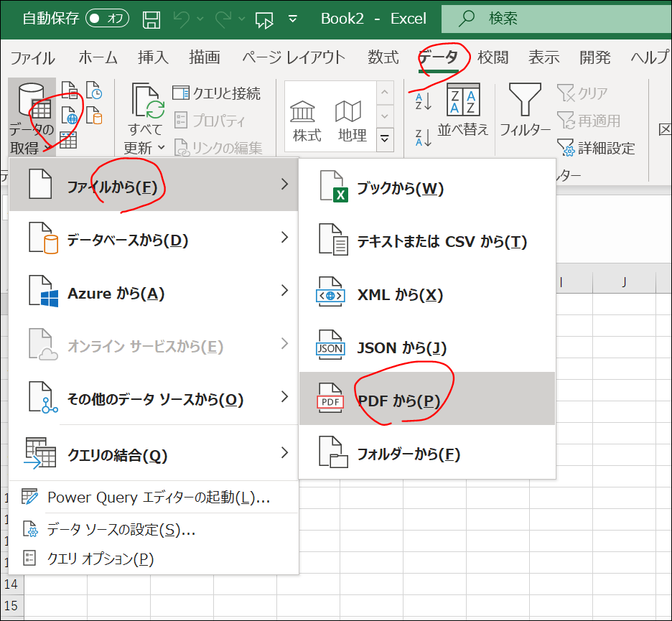The image size is (672, 621).
Task: Expand the data types gallery more button
Action: pos(385,139)
